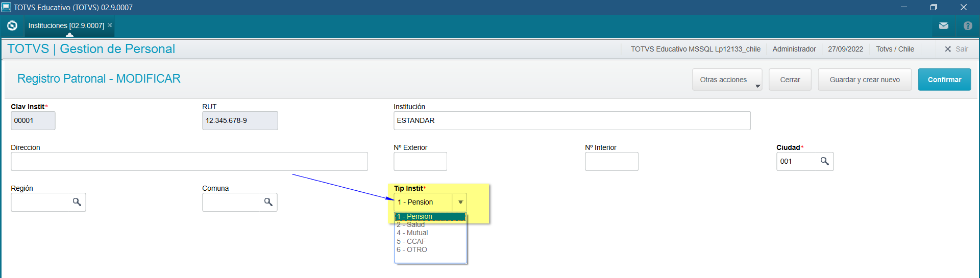The height and width of the screenshot is (278, 980).
Task: Close the Instituciones tab with its X
Action: tap(110, 25)
